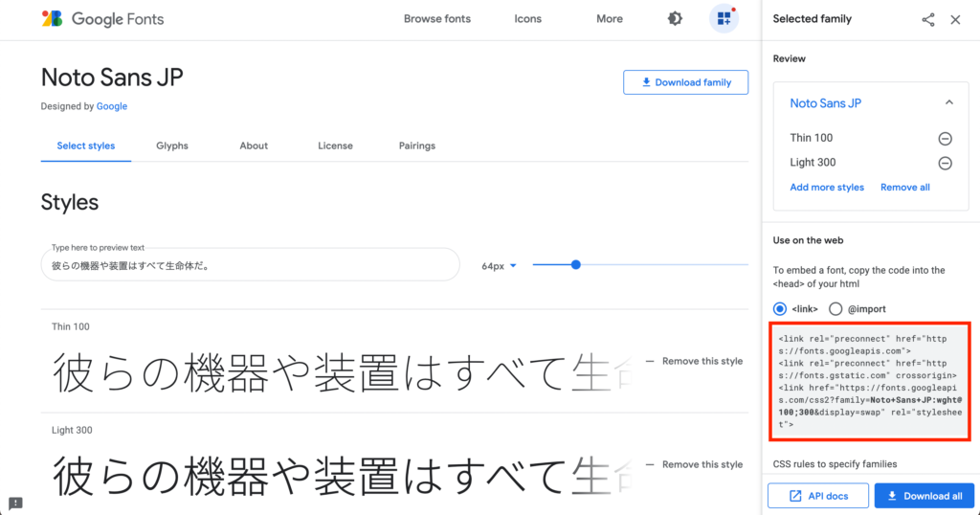Switch to the Glyphs tab
The width and height of the screenshot is (980, 515).
click(x=172, y=146)
